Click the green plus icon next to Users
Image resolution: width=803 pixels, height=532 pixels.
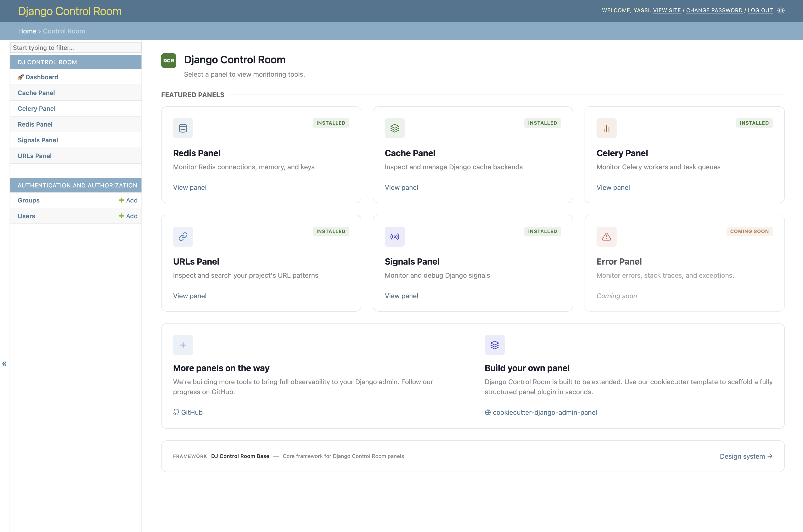[x=122, y=216]
